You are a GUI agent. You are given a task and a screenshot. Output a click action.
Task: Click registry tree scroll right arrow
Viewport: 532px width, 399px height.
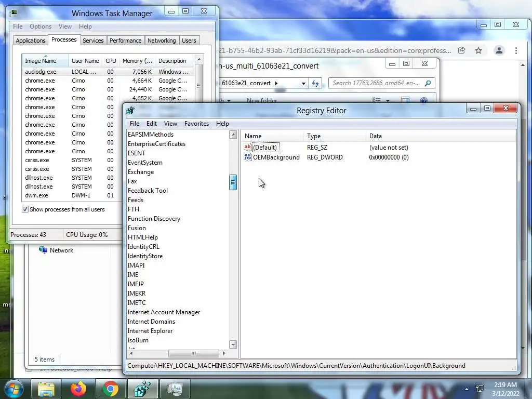click(224, 353)
